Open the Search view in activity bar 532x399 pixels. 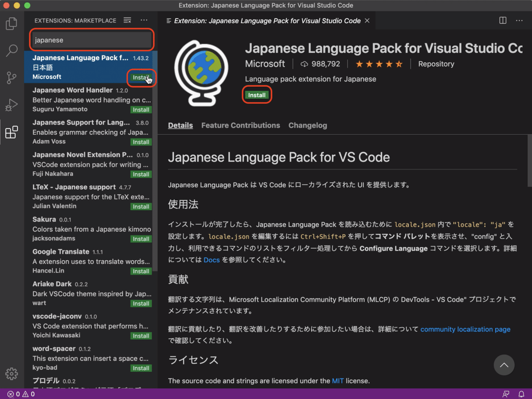click(x=12, y=51)
